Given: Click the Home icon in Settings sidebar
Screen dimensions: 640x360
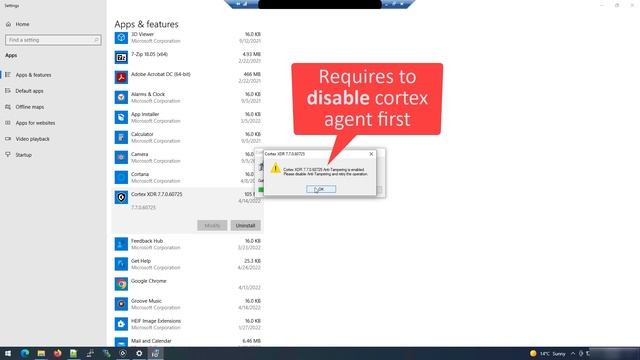Looking at the screenshot, I should tap(9, 24).
